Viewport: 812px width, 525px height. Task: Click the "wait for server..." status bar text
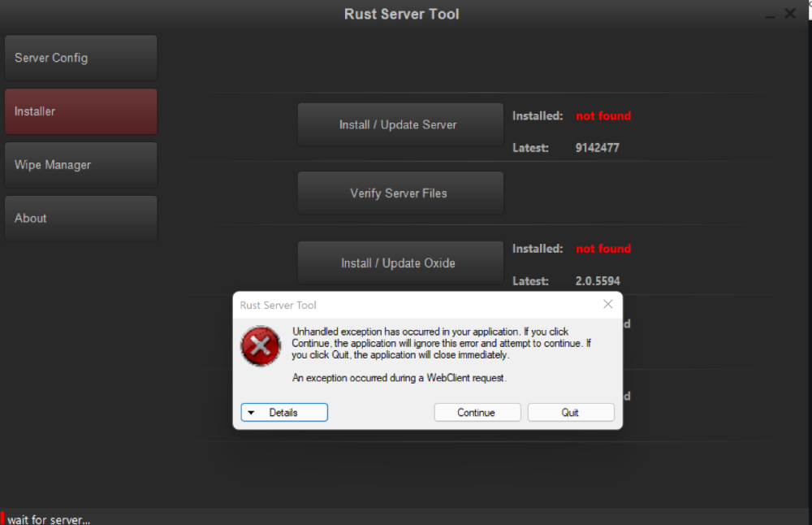[x=49, y=519]
